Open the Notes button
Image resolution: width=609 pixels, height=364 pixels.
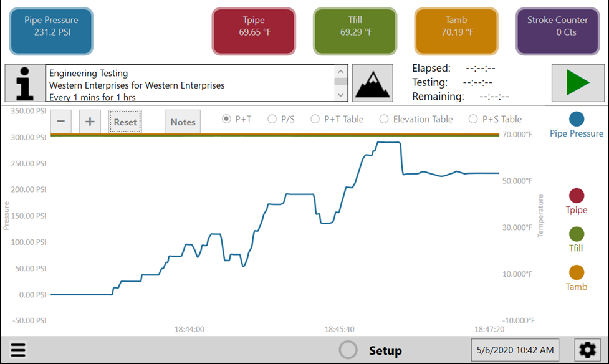(183, 122)
